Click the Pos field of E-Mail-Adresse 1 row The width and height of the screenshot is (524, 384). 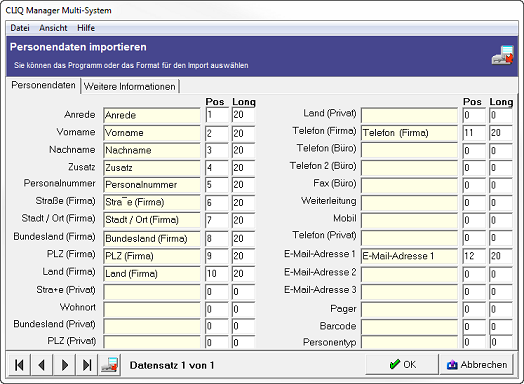[475, 256]
